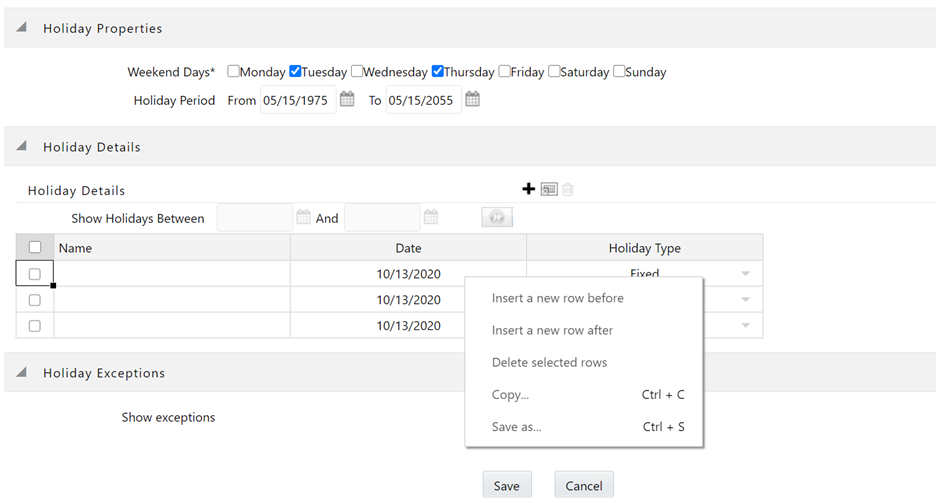Click the trash delete icon in Holiday Details

click(x=568, y=189)
